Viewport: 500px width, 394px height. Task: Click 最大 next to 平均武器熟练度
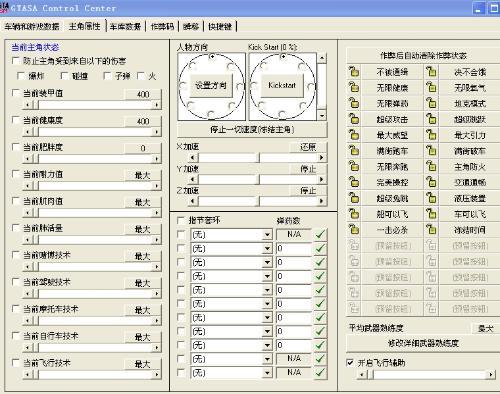coord(486,329)
